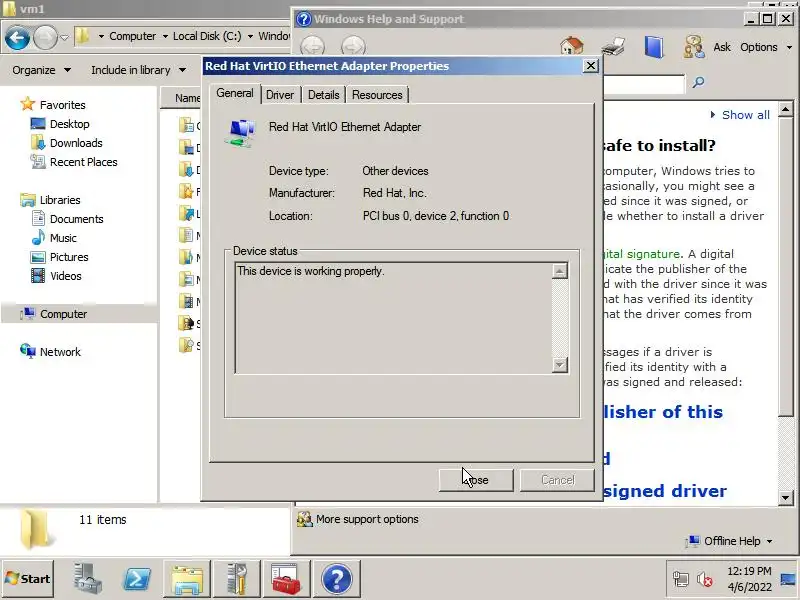The image size is (800, 600).
Task: Select Videos library
Action: [66, 276]
